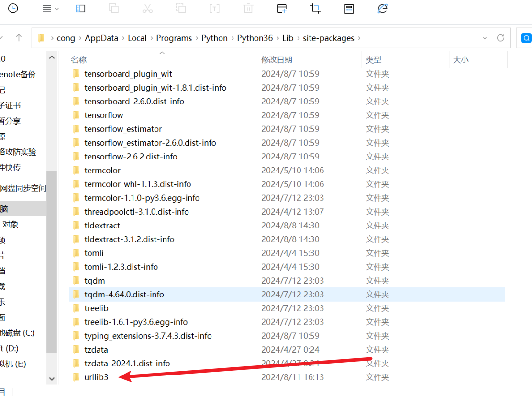Select the tensorflow_estimator folder
Viewport: 532px width, 398px height.
click(x=123, y=129)
